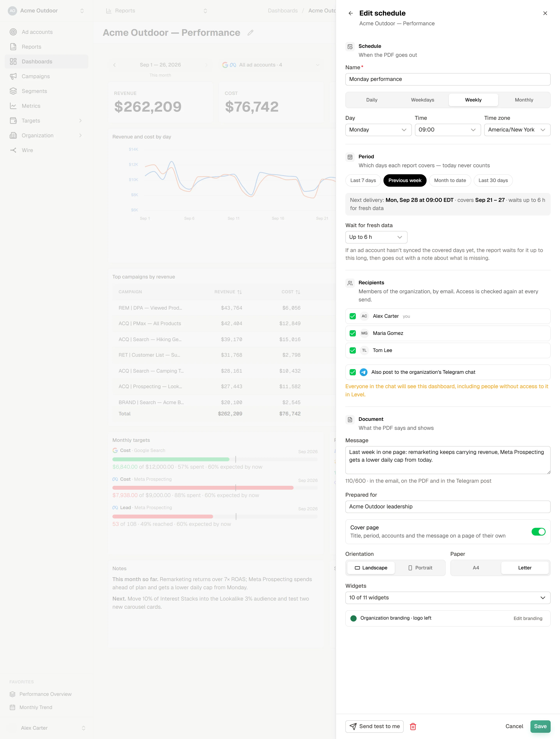Select the Weekly frequency tab
Screen dimensions: 560x739
coord(473,100)
